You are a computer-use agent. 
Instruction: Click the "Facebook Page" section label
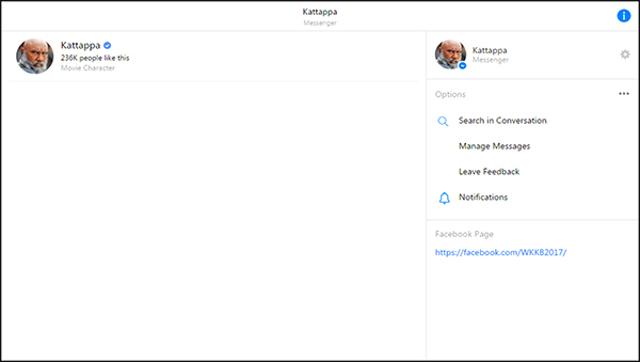click(464, 234)
